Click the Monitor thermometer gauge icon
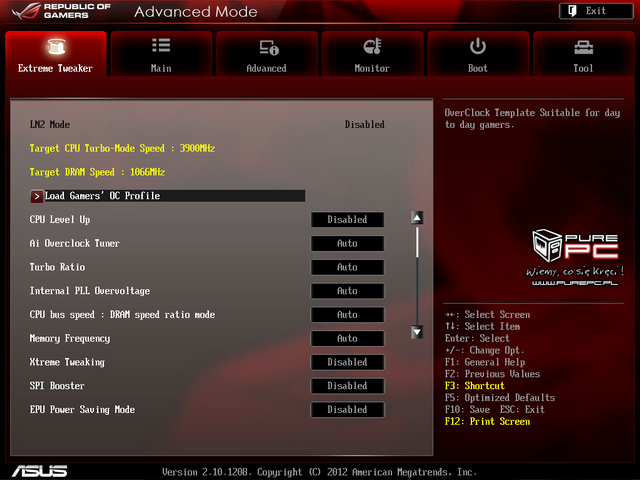The image size is (640, 480). pos(372,47)
